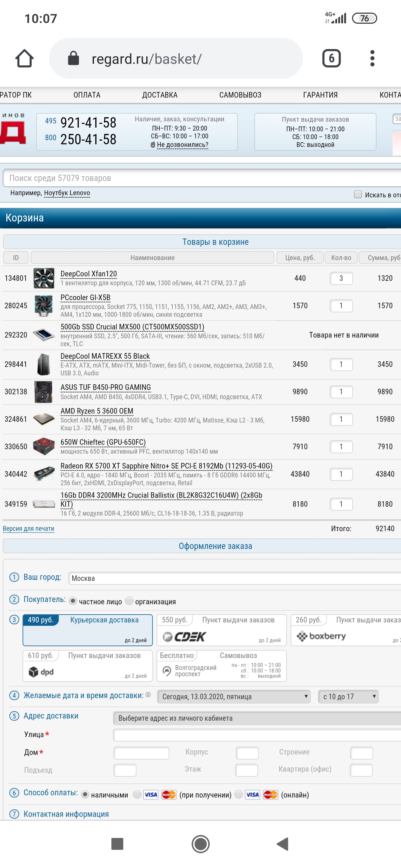Screen dimensions: 401x868
Task: Click the product search input field
Action: pyautogui.click(x=202, y=178)
